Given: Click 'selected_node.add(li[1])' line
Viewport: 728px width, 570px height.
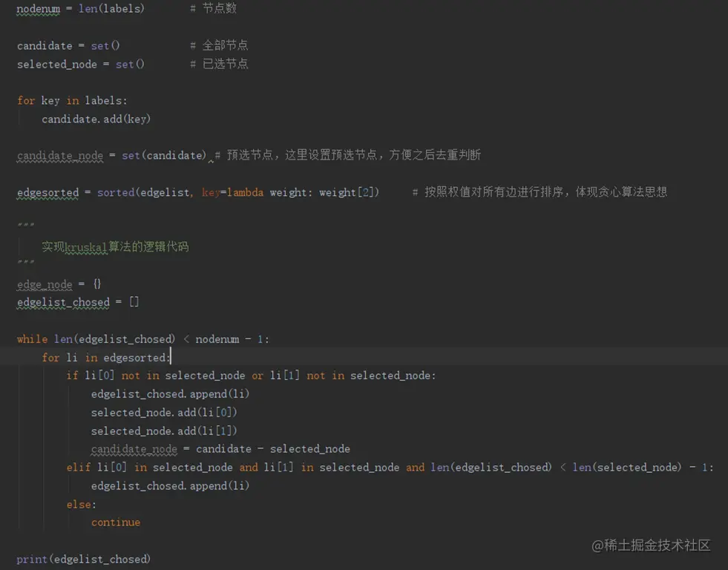Looking at the screenshot, I should [x=164, y=430].
